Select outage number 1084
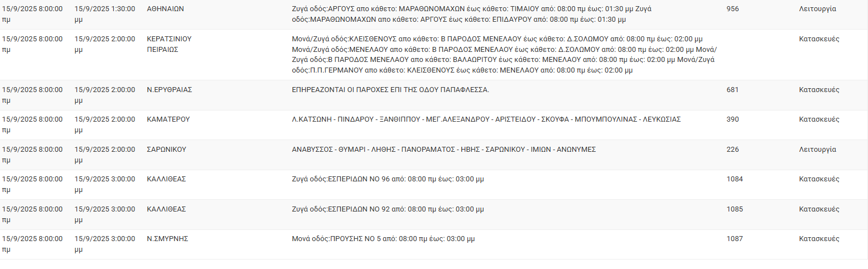Viewport: 868px width, 269px height. coord(735,179)
